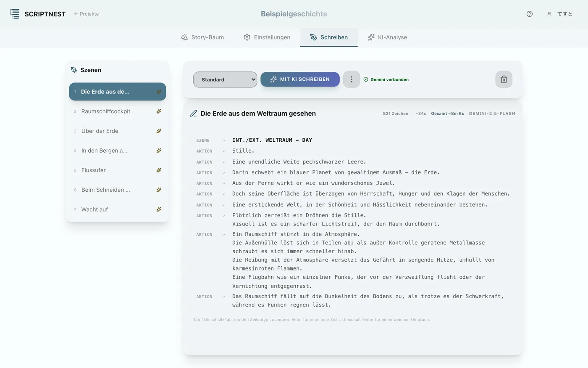
Task: Open line type chevron beside 'Das Raumschiff fällt'
Action: tap(223, 297)
